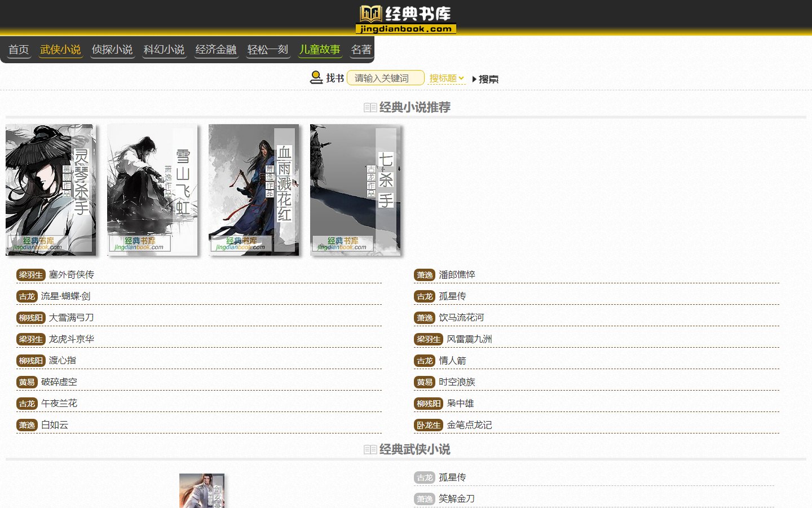Open the novel 龙虎斗京华
The image size is (812, 508).
72,339
